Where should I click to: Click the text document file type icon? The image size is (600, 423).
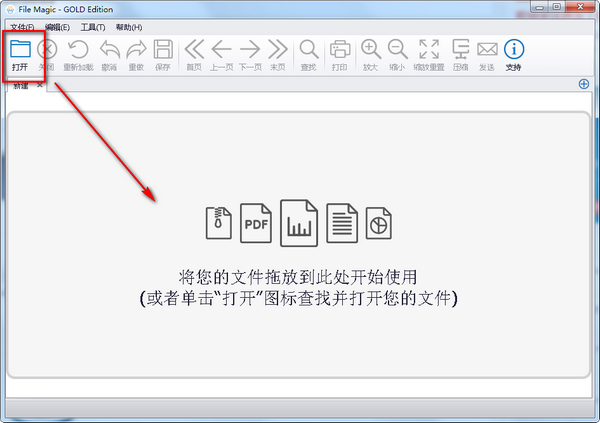click(x=342, y=223)
